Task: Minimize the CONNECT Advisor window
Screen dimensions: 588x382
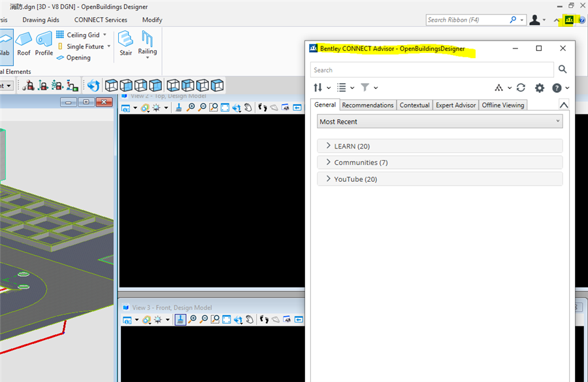Action: point(515,48)
